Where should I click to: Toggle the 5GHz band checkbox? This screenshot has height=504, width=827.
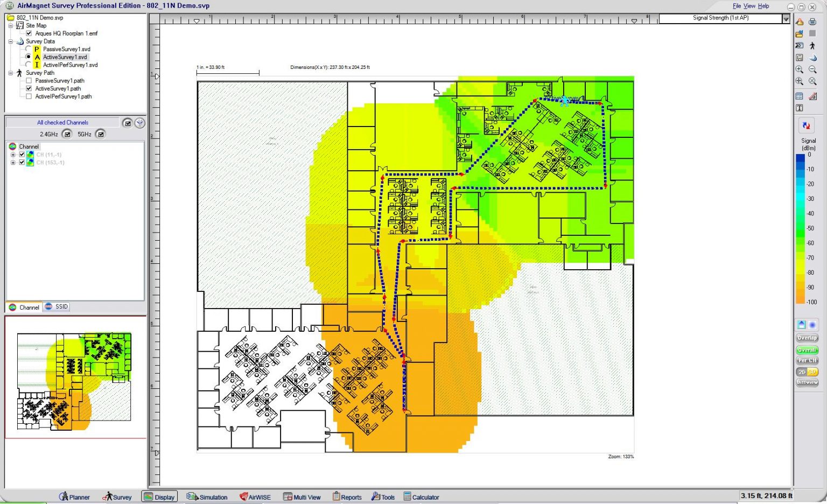pyautogui.click(x=101, y=134)
